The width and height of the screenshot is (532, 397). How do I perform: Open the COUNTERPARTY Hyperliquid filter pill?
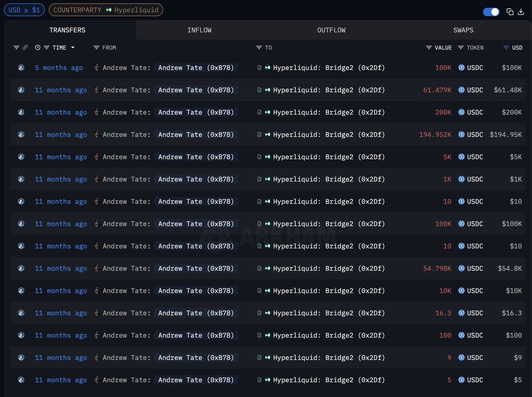point(106,9)
